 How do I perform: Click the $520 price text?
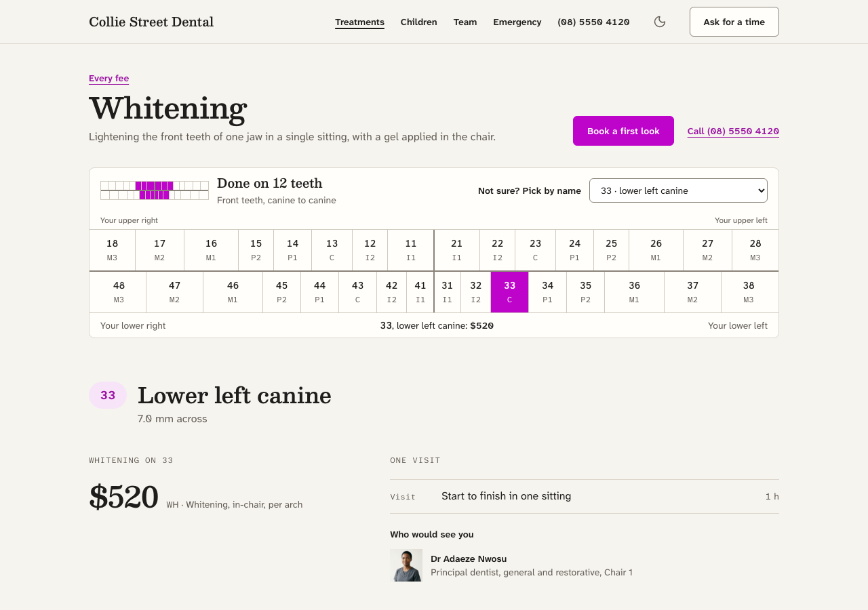(x=124, y=497)
